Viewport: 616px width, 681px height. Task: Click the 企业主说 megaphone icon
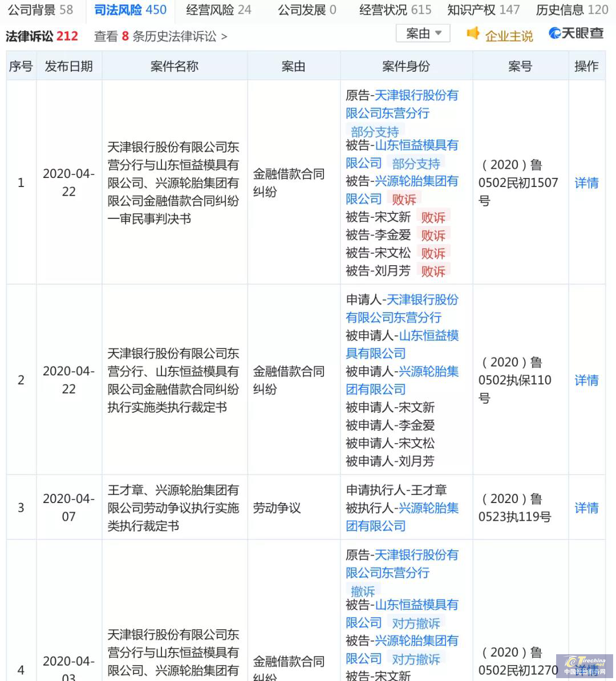473,34
